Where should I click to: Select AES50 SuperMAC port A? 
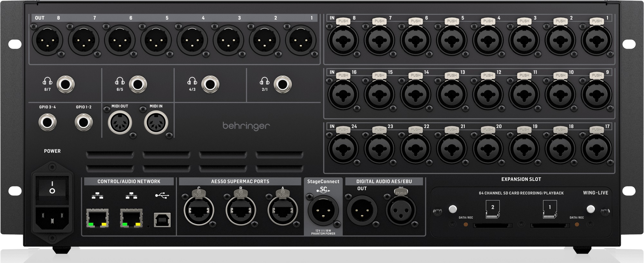pyautogui.click(x=283, y=211)
